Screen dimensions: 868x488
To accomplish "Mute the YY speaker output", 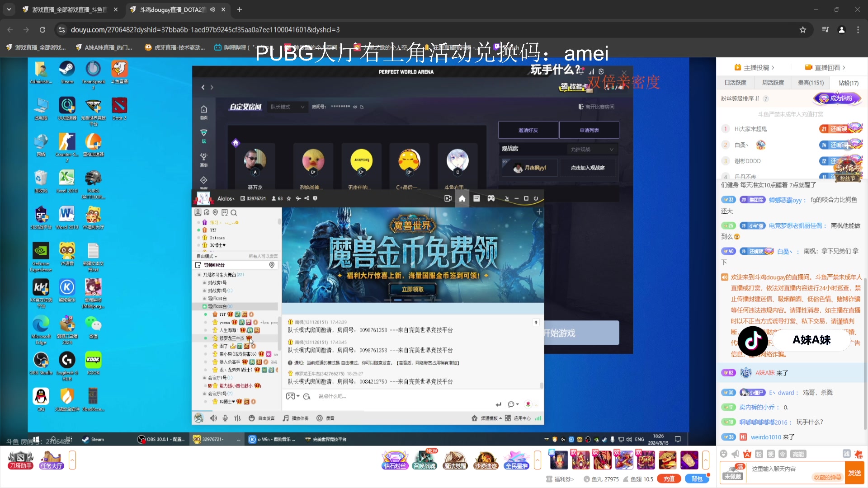I will click(x=213, y=418).
